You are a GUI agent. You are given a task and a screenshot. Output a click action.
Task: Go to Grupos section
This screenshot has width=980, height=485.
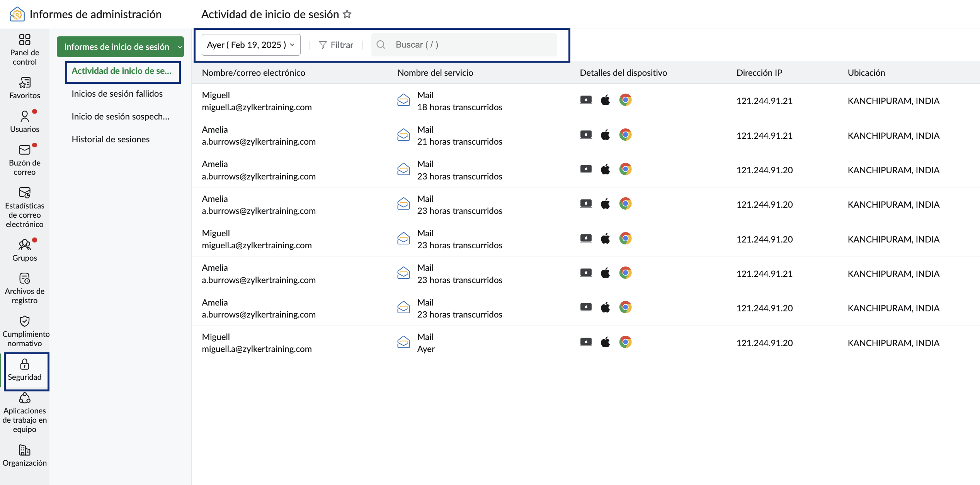click(x=24, y=250)
